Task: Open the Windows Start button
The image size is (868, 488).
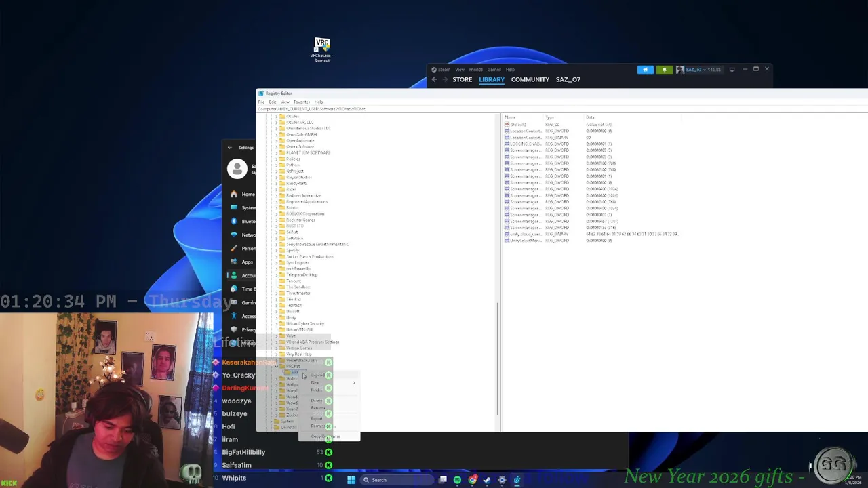Action: 351,480
